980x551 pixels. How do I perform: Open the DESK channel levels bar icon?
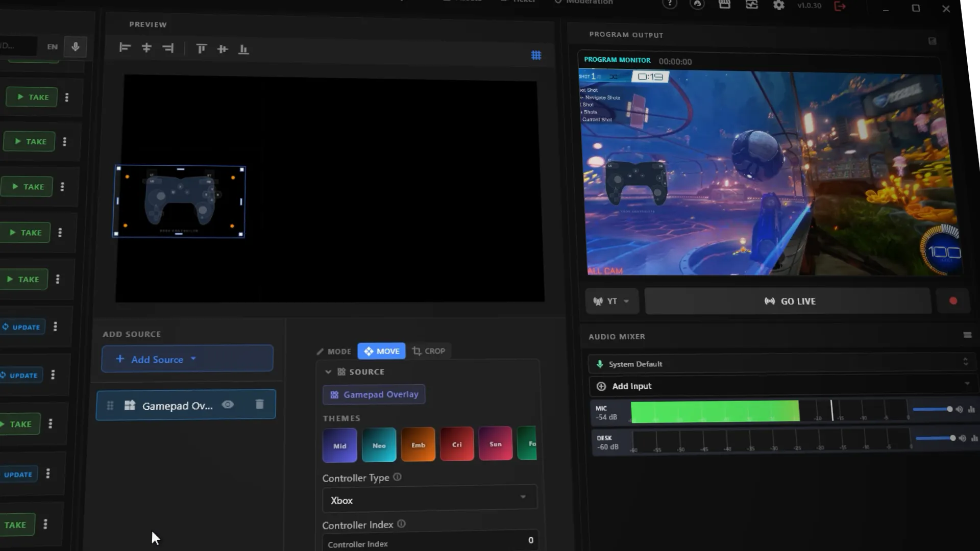coord(974,438)
